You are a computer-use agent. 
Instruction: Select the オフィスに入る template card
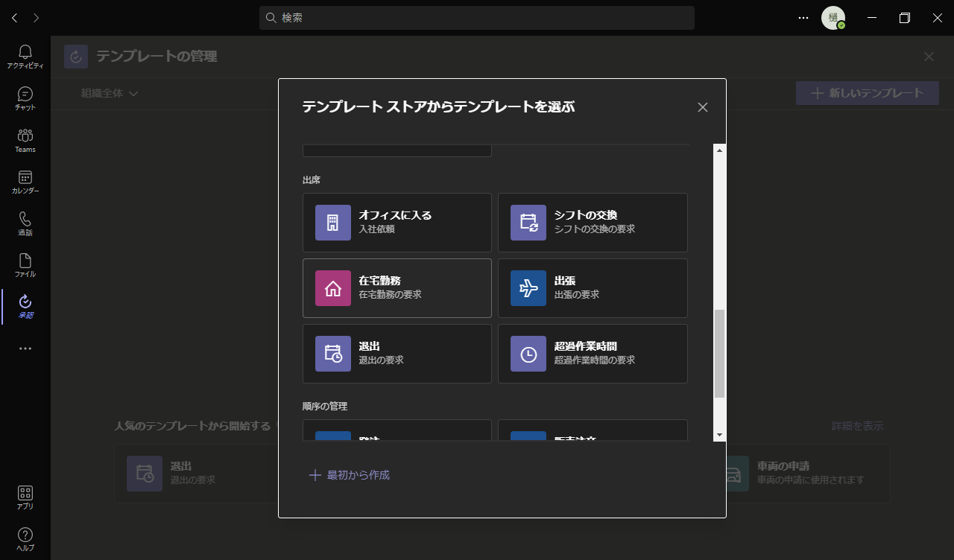397,223
